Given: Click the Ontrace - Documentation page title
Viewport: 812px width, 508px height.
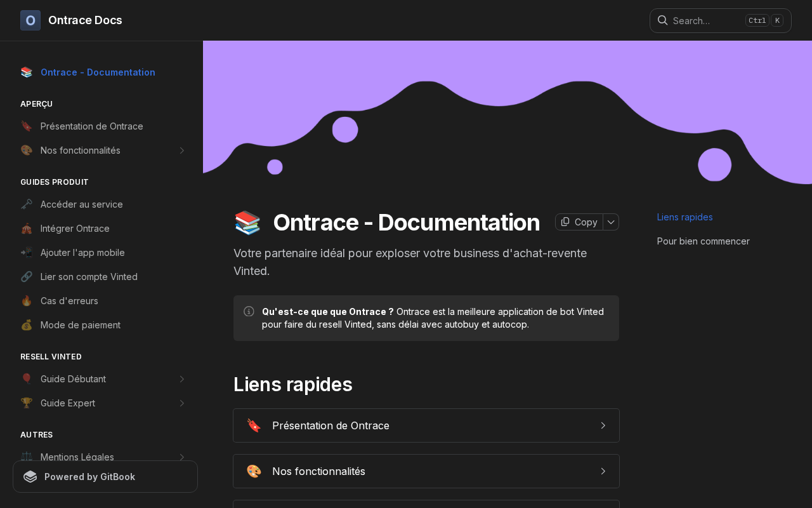Looking at the screenshot, I should [407, 223].
